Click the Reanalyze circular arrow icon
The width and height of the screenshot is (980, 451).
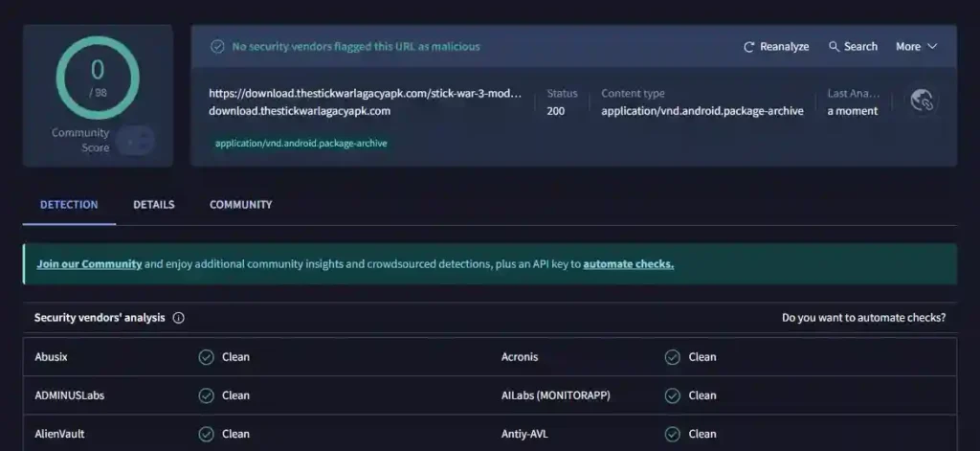748,47
